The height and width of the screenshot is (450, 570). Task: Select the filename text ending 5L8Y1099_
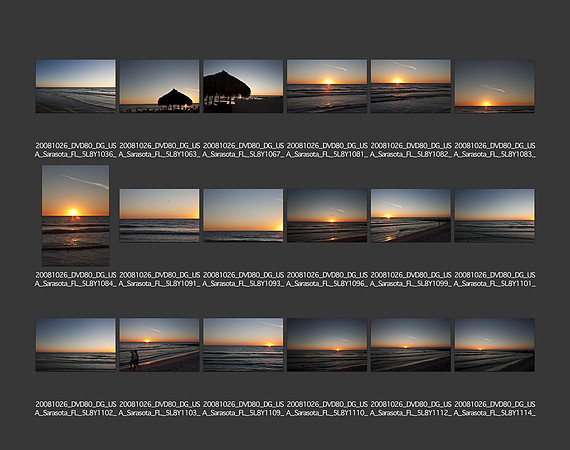[x=411, y=279]
